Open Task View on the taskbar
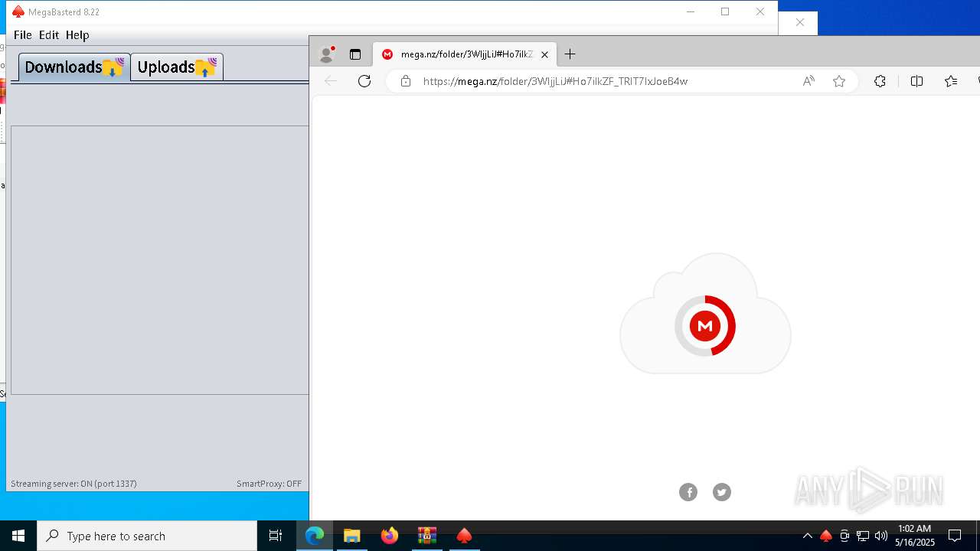The height and width of the screenshot is (551, 980). click(276, 536)
